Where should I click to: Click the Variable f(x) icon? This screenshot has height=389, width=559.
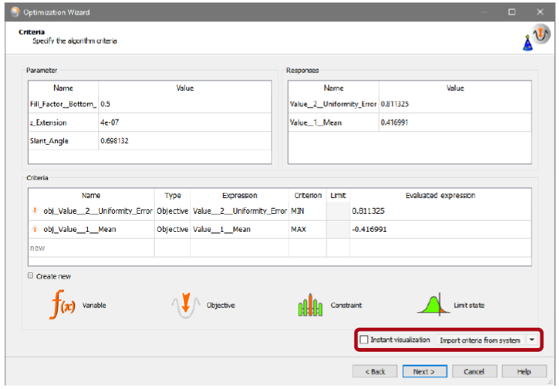tap(62, 304)
